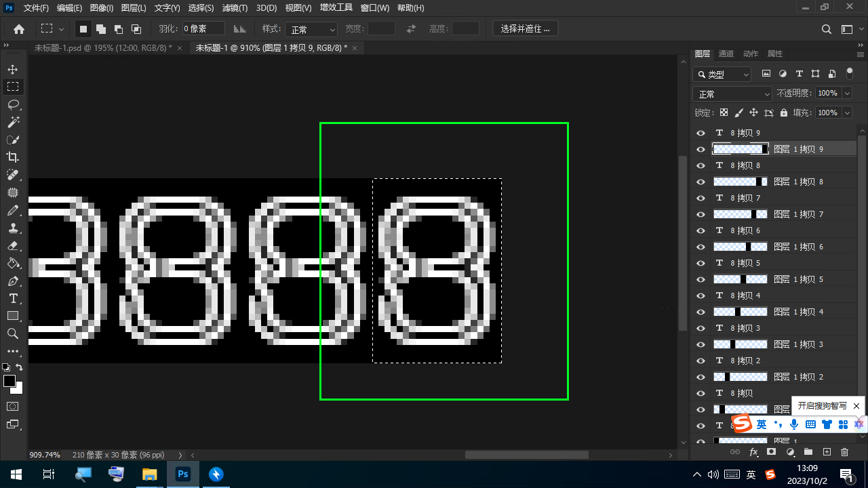The width and height of the screenshot is (868, 488).
Task: Select the Move tool
Action: 13,70
